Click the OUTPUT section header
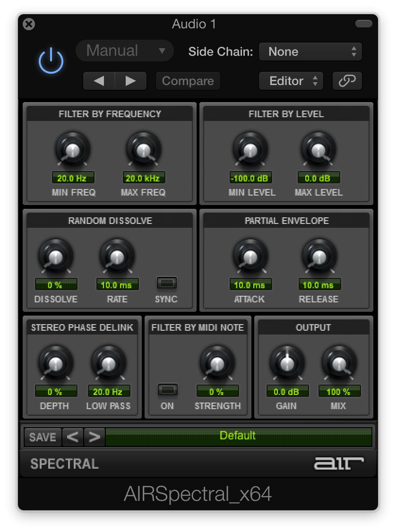The height and width of the screenshot is (532, 396). pyautogui.click(x=314, y=328)
